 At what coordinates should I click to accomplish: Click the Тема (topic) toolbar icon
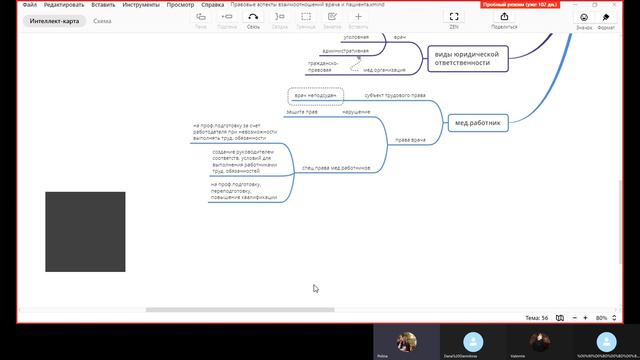coord(201,17)
